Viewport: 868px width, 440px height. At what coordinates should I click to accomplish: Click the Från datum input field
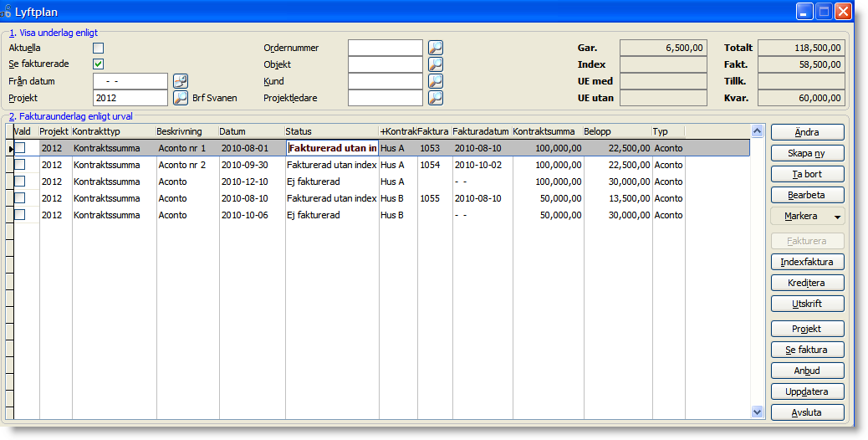coord(130,81)
